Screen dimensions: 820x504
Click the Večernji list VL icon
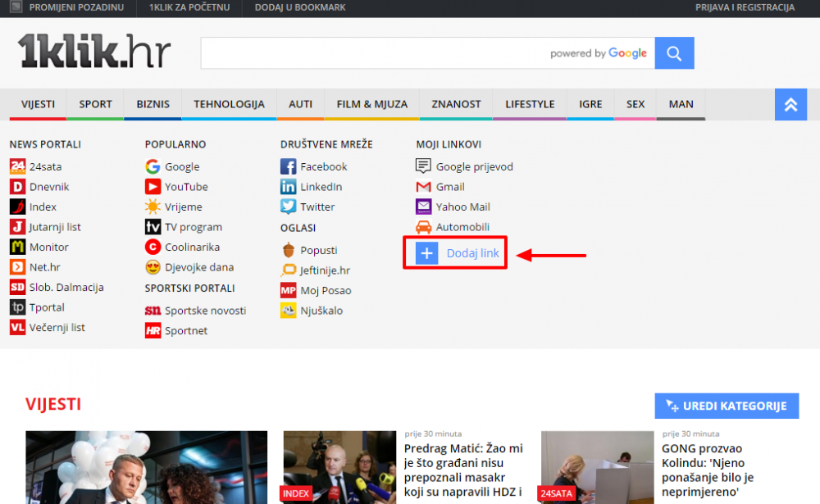pos(17,327)
